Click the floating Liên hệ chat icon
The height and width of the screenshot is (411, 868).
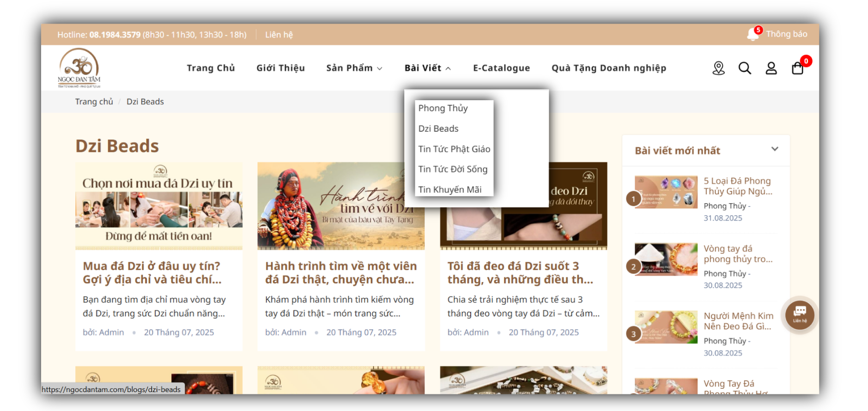[800, 315]
